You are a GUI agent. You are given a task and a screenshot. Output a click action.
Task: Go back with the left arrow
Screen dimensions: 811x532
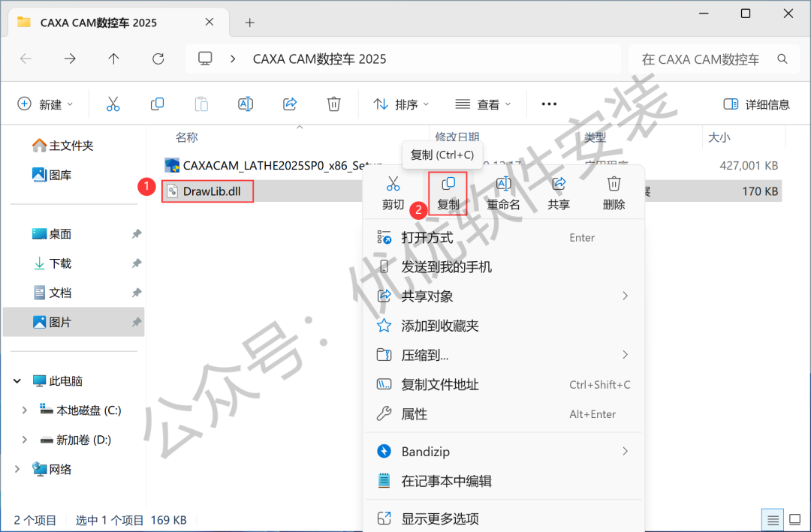tap(26, 59)
